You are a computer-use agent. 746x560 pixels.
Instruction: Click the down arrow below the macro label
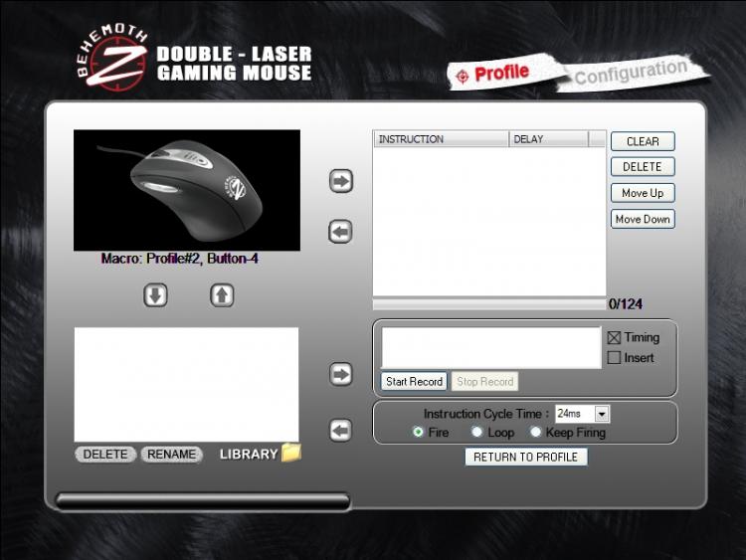[x=155, y=295]
